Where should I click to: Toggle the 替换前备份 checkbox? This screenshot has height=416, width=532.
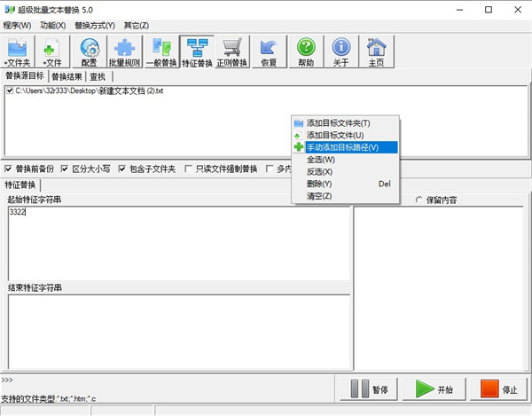click(x=8, y=169)
